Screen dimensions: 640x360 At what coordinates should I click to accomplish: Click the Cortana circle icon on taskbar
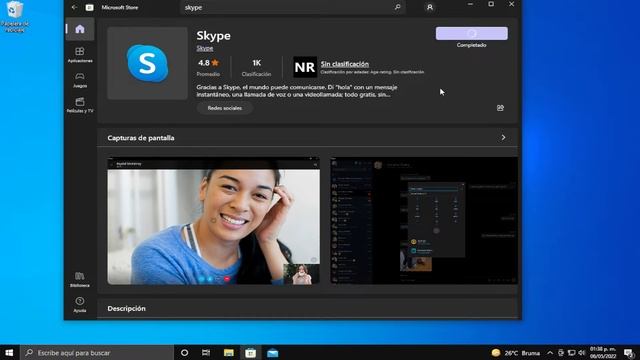pyautogui.click(x=184, y=353)
